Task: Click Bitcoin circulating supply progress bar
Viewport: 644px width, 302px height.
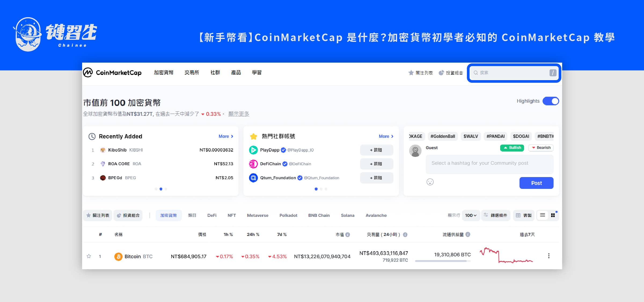Action: (x=443, y=261)
